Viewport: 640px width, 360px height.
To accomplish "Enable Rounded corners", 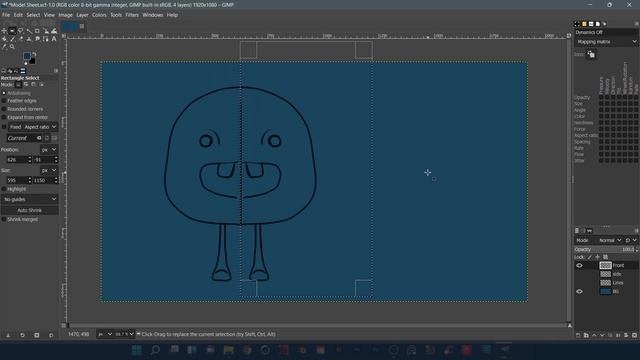I will click(x=4, y=109).
